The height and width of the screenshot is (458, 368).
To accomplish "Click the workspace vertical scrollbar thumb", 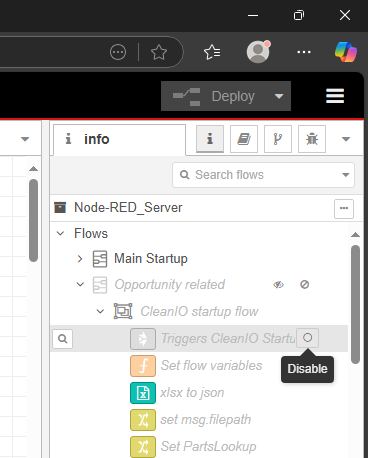I will coord(33,220).
